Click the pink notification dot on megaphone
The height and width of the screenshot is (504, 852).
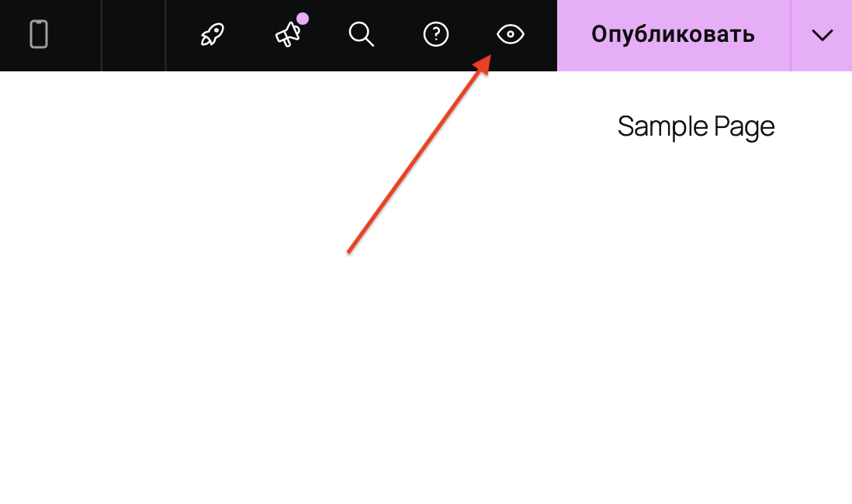click(303, 19)
